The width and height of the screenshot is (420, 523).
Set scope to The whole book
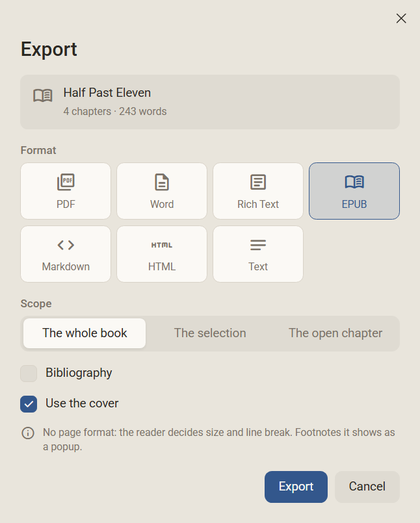pos(85,333)
